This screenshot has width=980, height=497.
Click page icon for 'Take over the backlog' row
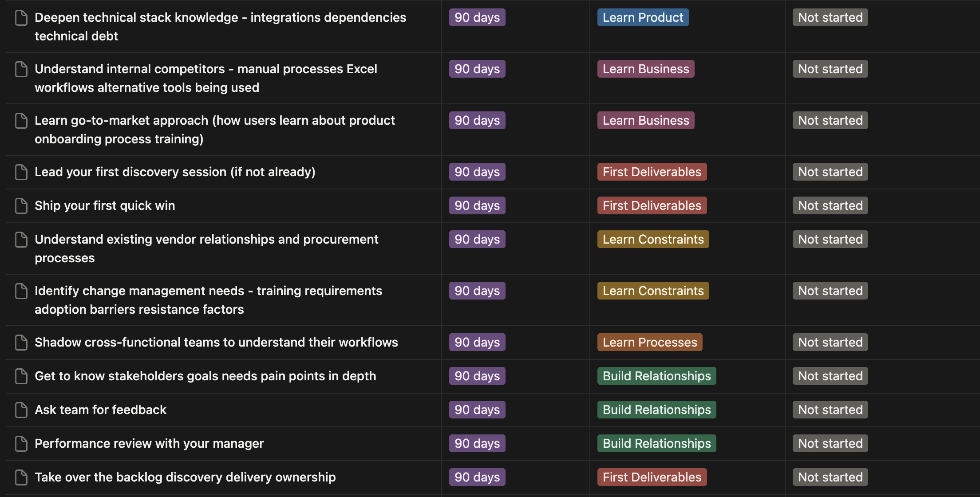tap(21, 477)
